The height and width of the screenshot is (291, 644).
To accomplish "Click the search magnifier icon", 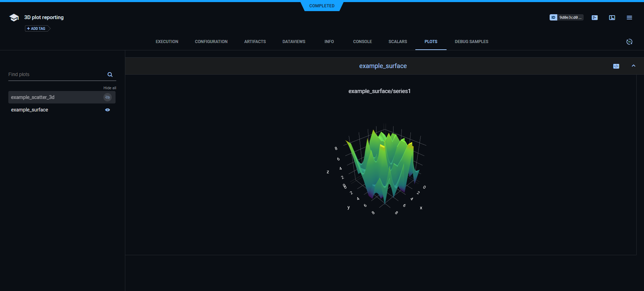I will click(x=110, y=75).
